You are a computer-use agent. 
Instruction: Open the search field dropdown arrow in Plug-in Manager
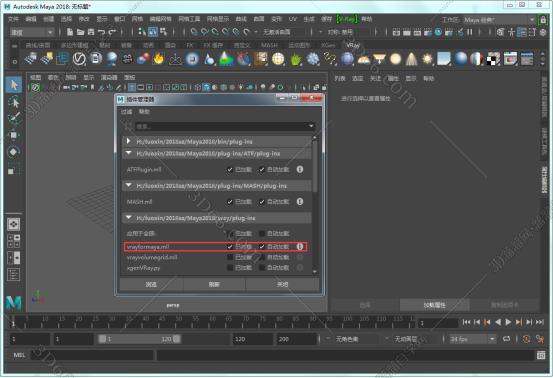coord(311,126)
